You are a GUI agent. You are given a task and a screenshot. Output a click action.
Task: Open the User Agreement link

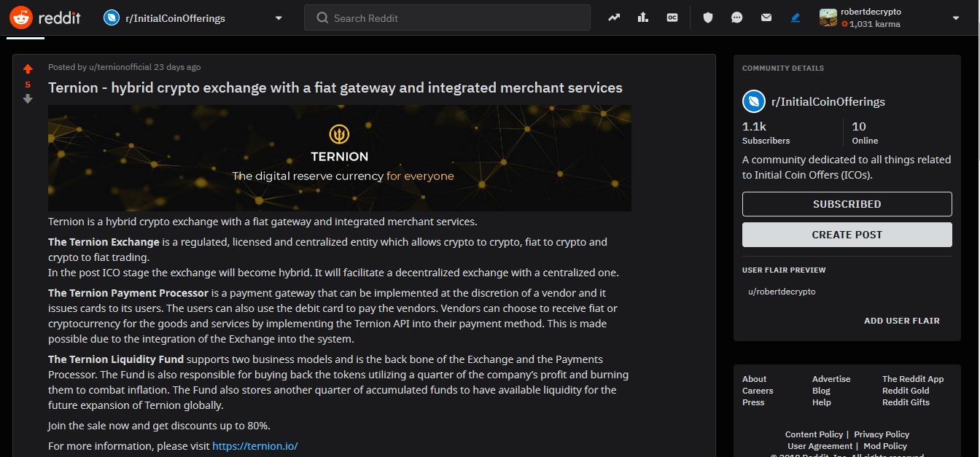click(x=820, y=446)
